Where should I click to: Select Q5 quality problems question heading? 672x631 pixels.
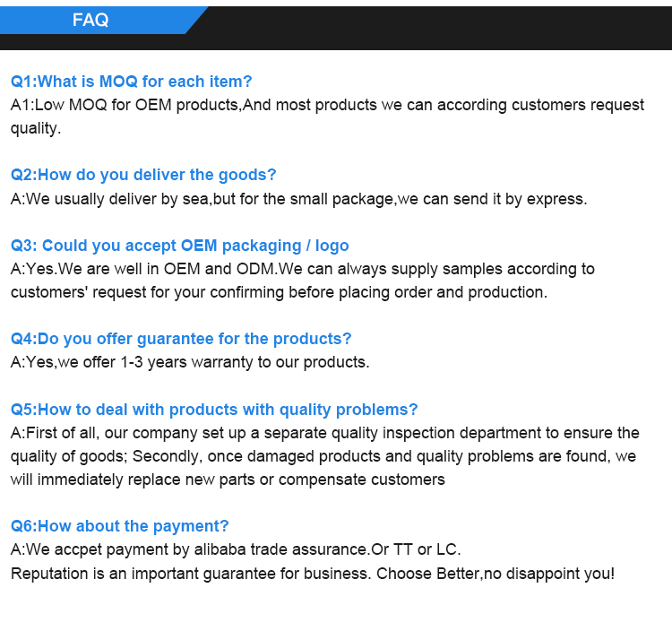click(214, 410)
